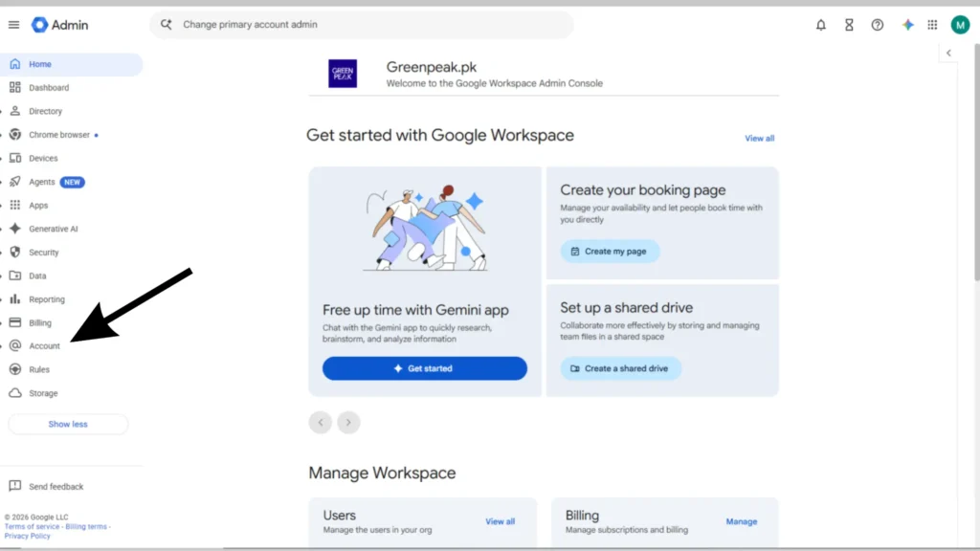Click the Rules icon in sidebar
The image size is (980, 551).
[x=15, y=369]
